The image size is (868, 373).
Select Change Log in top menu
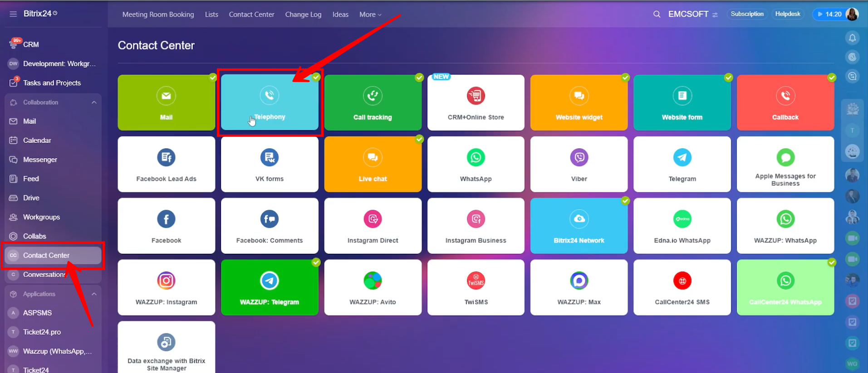point(303,15)
